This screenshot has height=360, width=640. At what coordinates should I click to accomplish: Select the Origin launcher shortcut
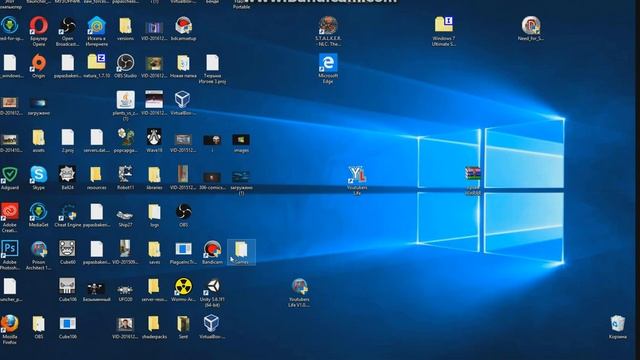(39, 63)
